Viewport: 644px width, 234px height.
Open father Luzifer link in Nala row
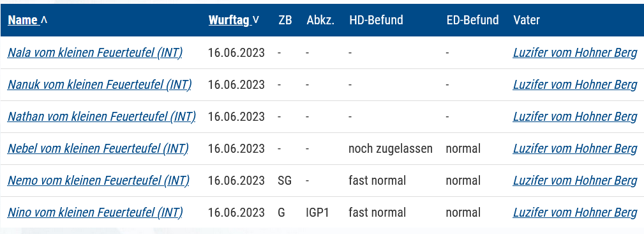[x=575, y=53]
